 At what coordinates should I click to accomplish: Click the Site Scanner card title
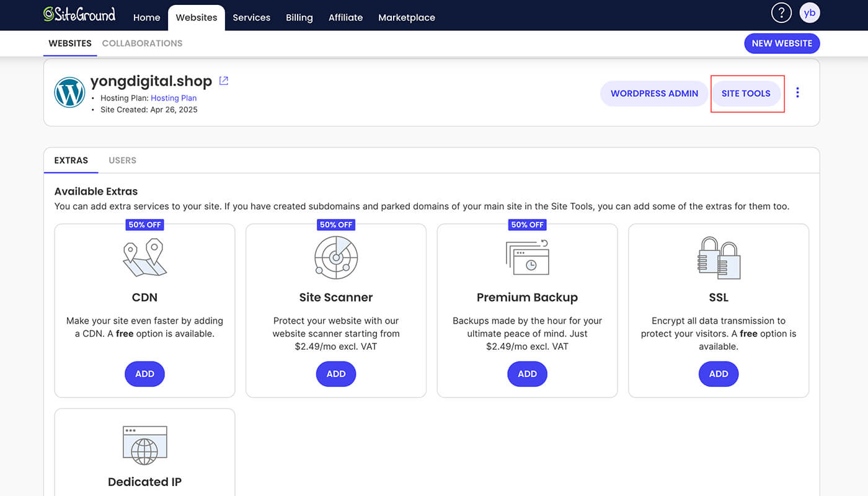[x=336, y=298]
